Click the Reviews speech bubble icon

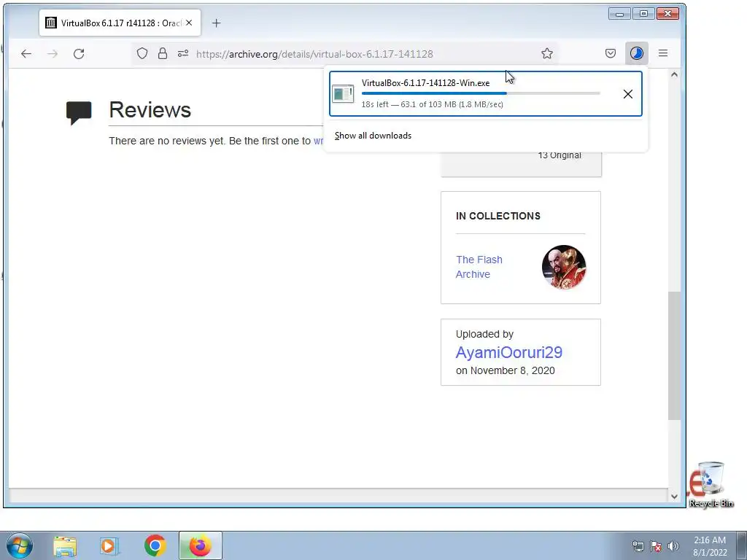pos(79,113)
